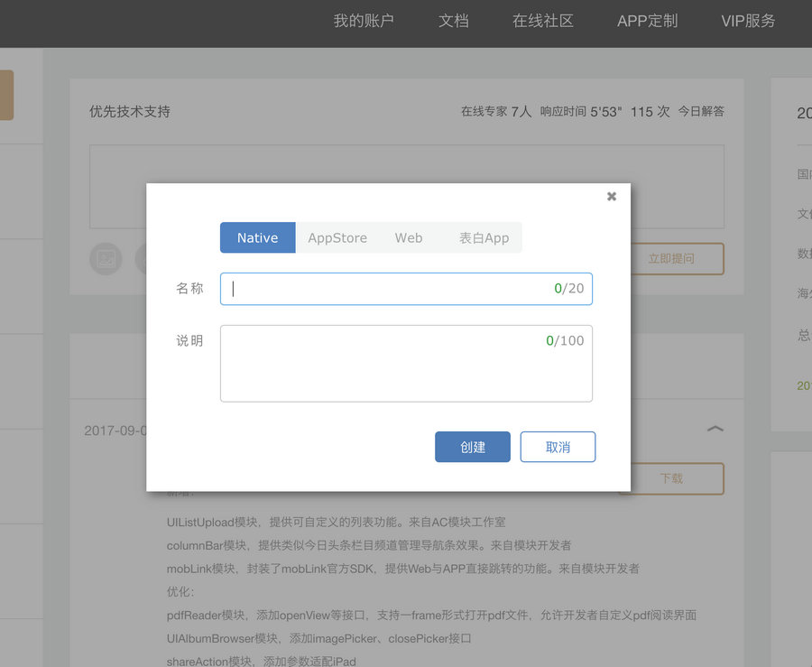Click the image upload icon under support box
812x667 pixels.
click(x=106, y=259)
